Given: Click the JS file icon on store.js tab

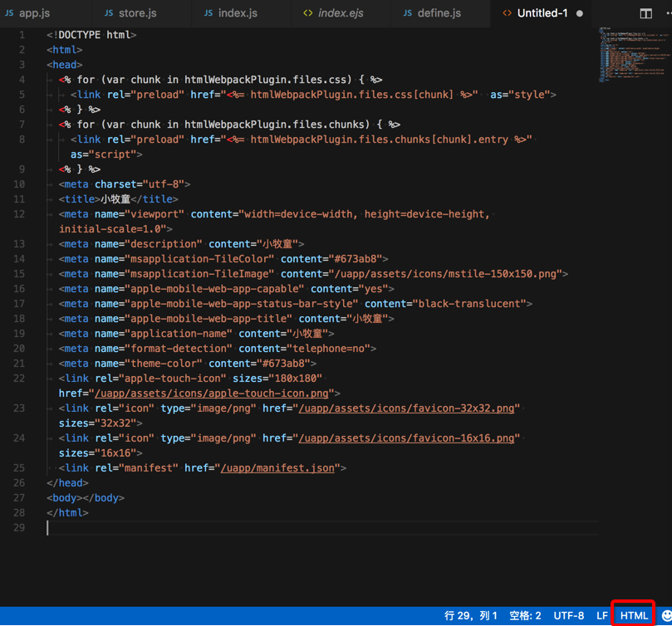Looking at the screenshot, I should (x=109, y=13).
